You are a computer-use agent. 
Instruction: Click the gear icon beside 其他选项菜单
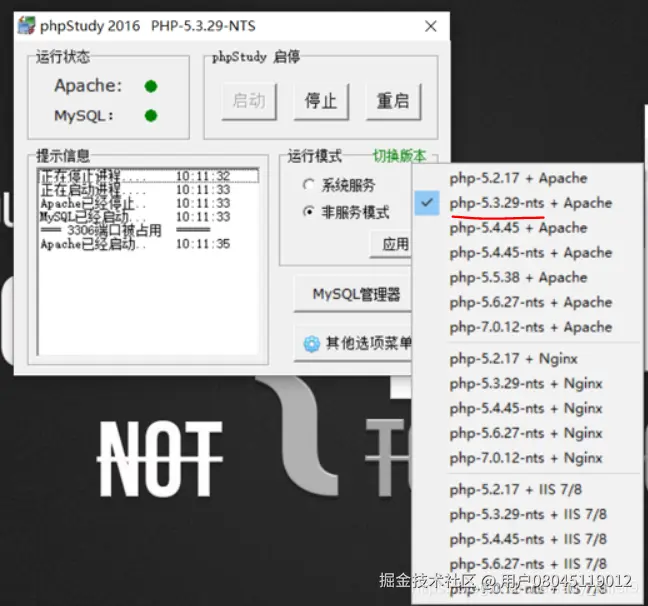pos(312,344)
